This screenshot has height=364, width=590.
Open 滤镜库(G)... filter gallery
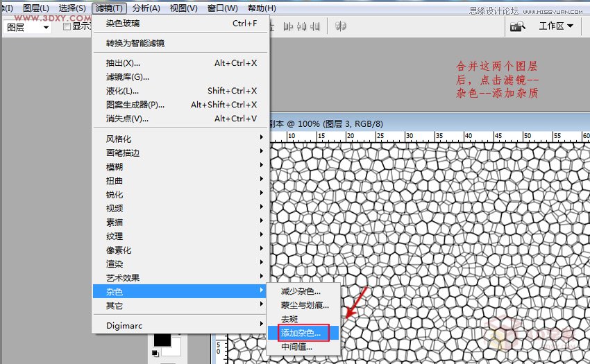click(x=181, y=77)
